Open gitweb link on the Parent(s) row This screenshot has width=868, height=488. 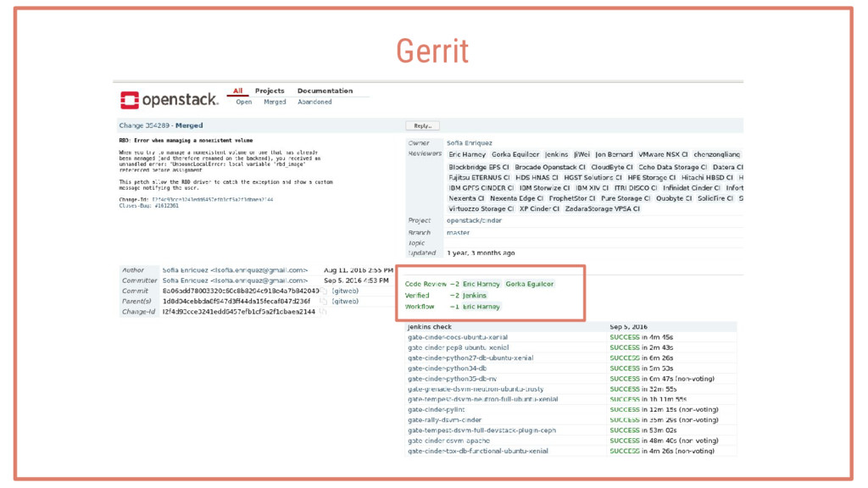(x=345, y=302)
